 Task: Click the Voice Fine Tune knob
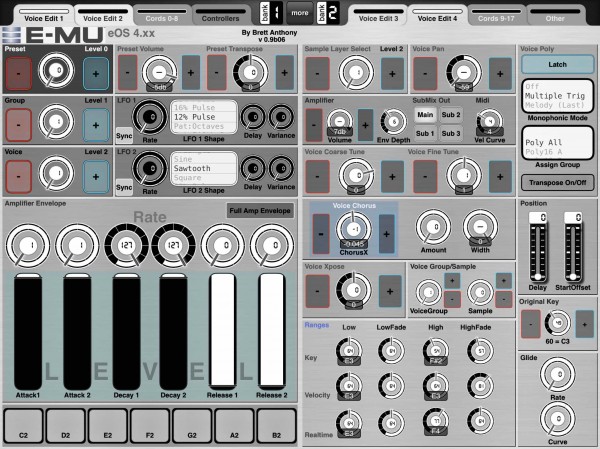pyautogui.click(x=464, y=175)
